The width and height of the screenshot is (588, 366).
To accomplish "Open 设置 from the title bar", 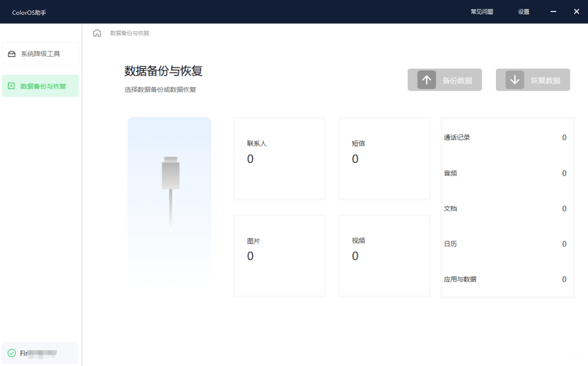I will click(x=523, y=11).
